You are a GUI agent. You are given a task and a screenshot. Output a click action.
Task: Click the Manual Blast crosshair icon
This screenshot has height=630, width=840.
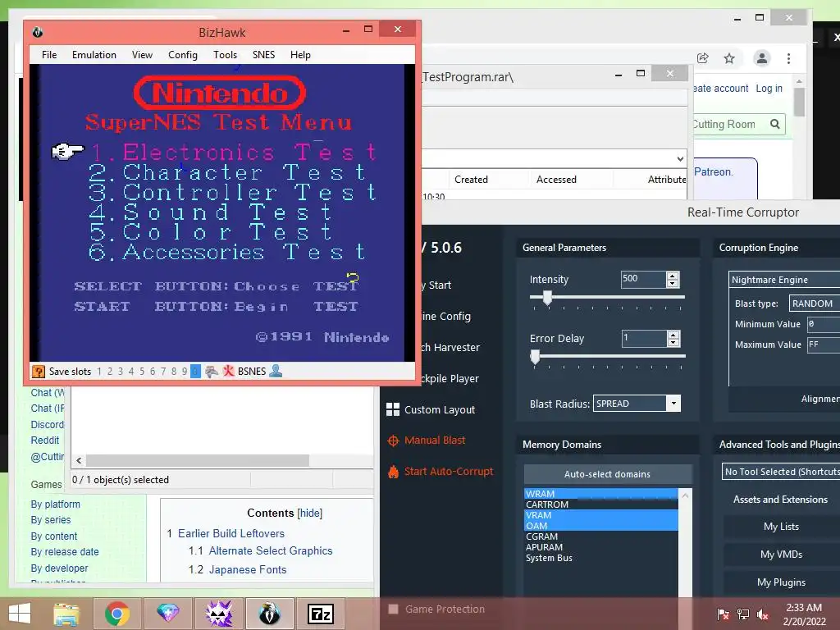[x=393, y=441]
